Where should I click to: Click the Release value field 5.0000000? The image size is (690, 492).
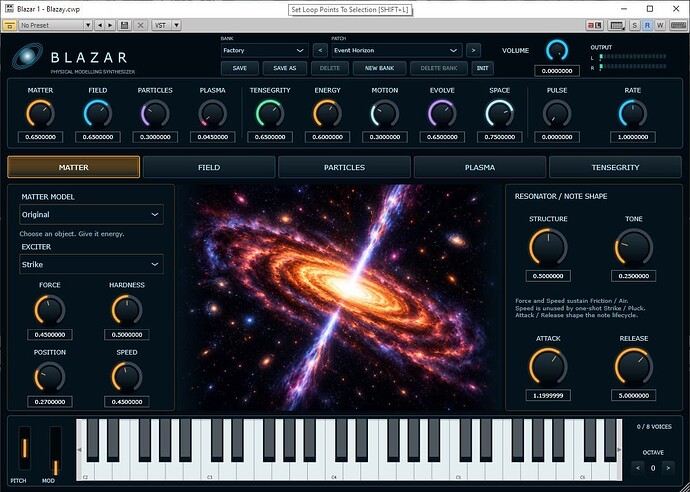634,396
